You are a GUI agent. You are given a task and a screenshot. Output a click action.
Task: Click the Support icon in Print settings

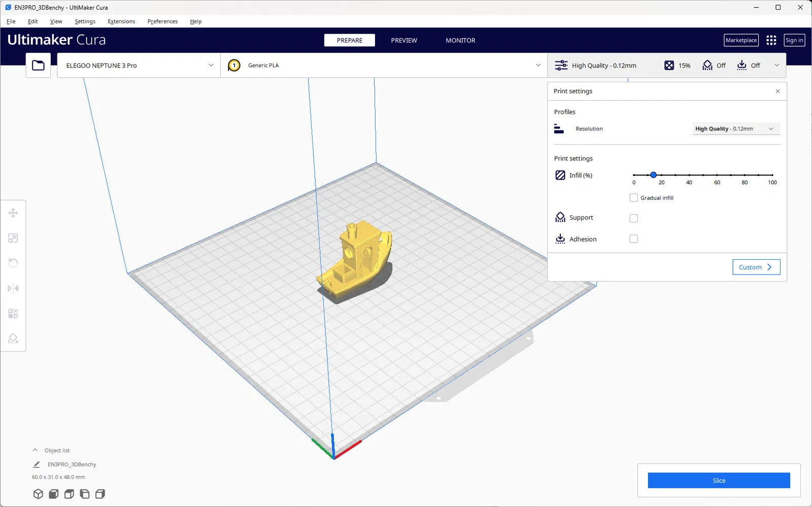tap(560, 217)
